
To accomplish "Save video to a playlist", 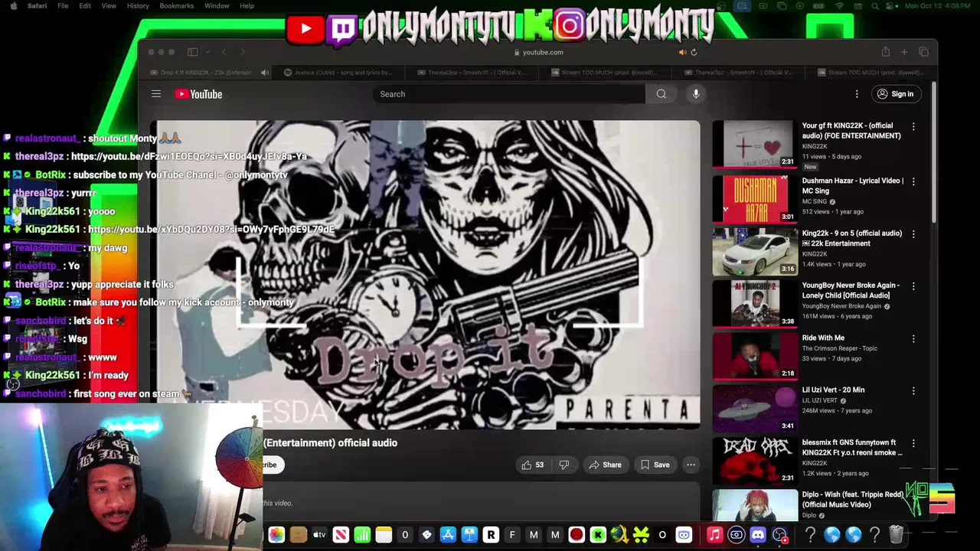I will click(655, 465).
